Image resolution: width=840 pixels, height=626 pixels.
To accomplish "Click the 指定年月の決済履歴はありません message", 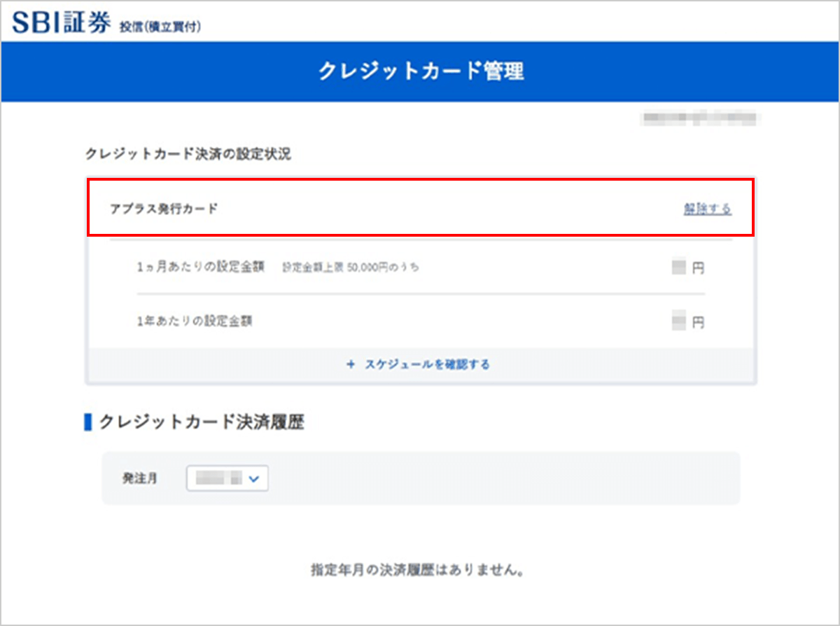I will (420, 571).
